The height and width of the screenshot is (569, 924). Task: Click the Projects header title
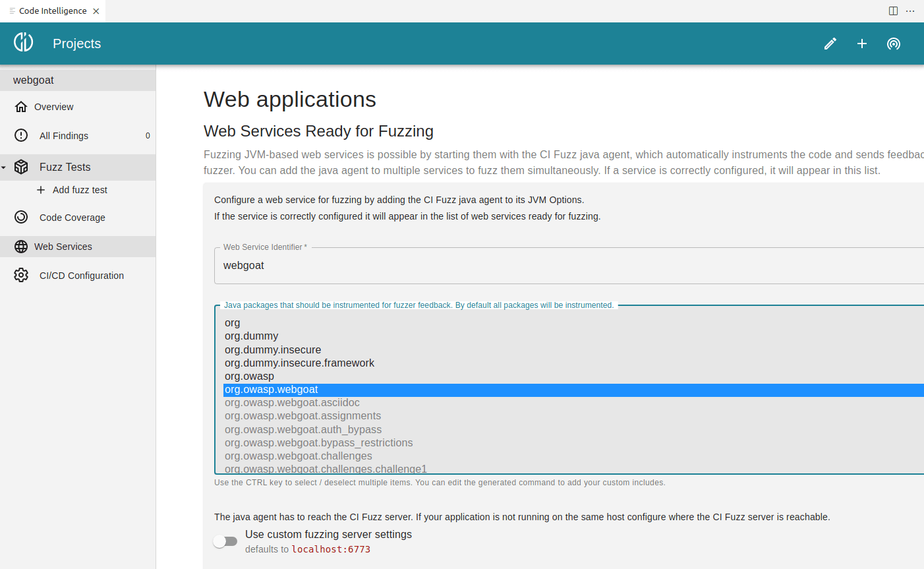pyautogui.click(x=77, y=44)
